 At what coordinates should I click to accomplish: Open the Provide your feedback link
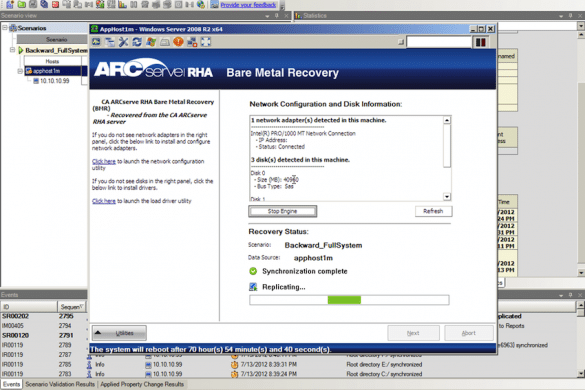[248, 5]
